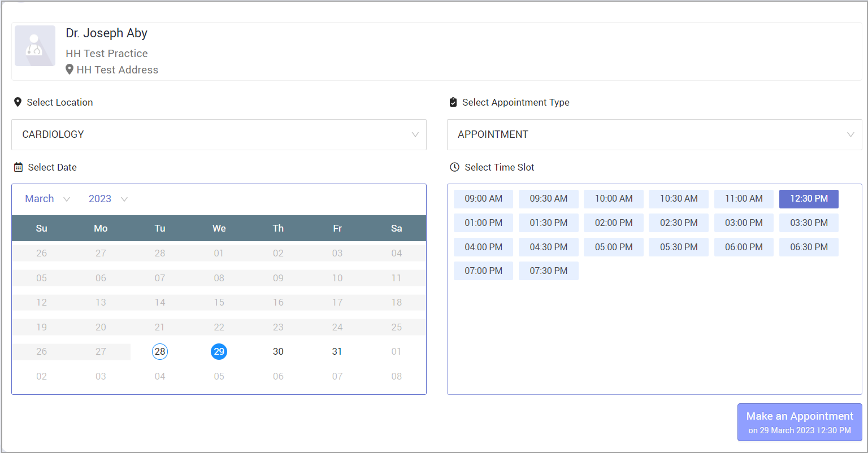The image size is (868, 453).
Task: Pick date 31 in the calendar
Action: pyautogui.click(x=337, y=351)
